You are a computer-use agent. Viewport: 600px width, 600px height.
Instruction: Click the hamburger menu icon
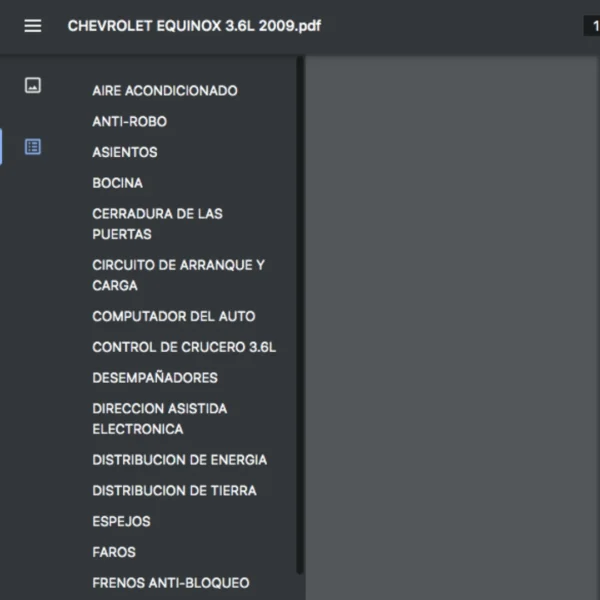(33, 26)
